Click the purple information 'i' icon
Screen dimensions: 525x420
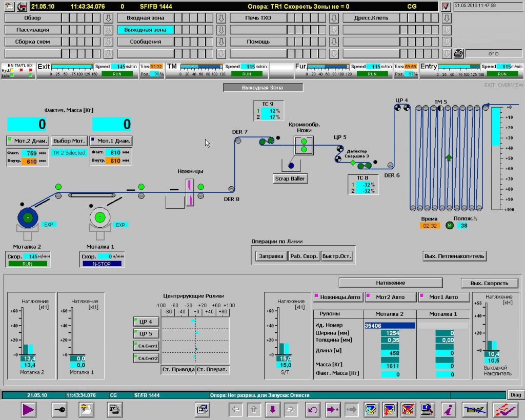449,409
